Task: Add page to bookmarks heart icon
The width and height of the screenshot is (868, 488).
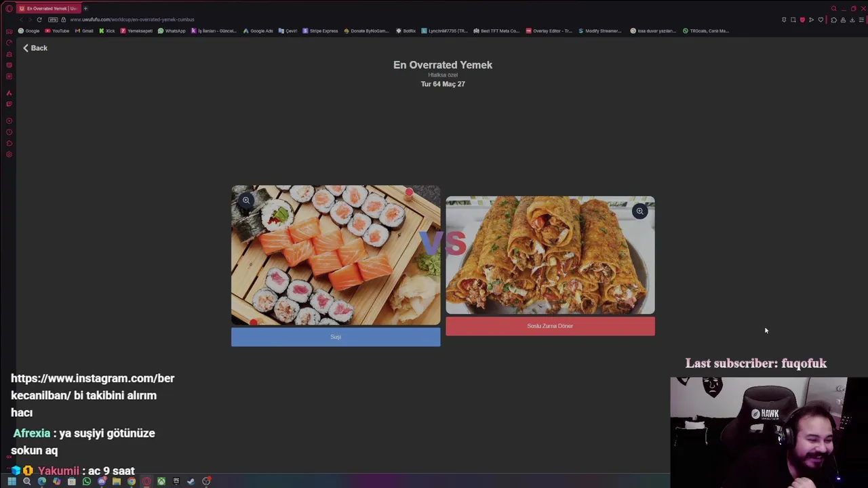Action: [821, 20]
